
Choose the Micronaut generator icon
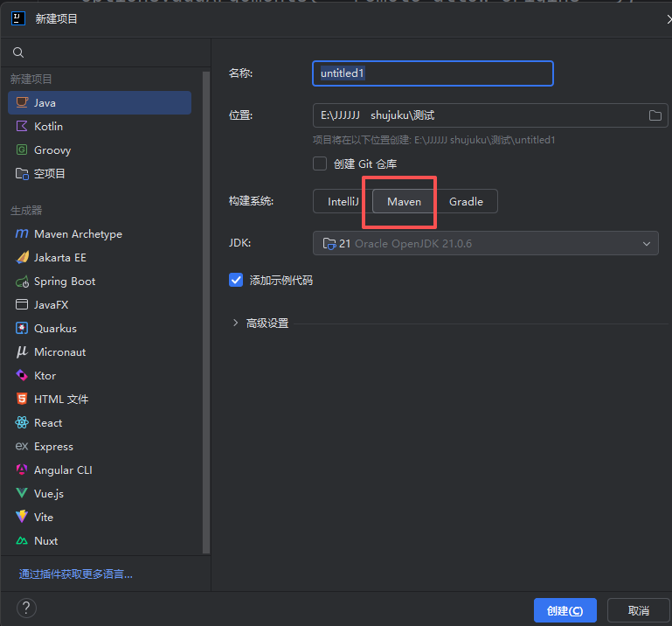(x=22, y=352)
